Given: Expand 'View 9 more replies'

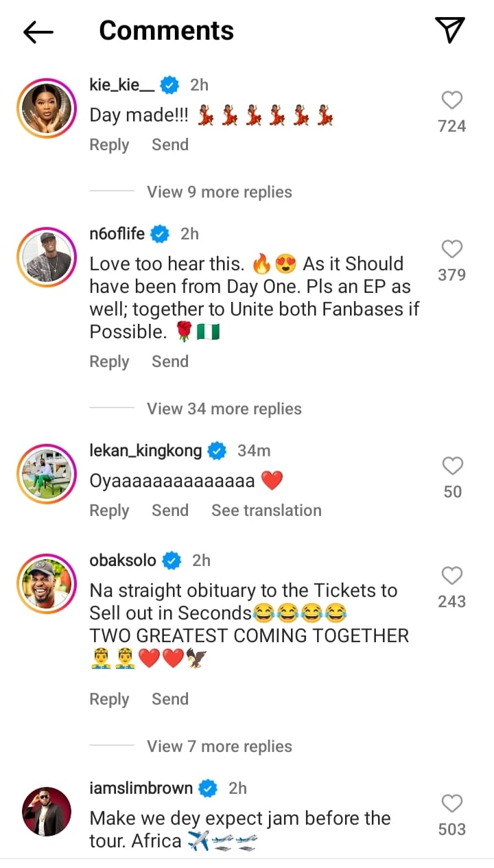Looking at the screenshot, I should tap(219, 192).
